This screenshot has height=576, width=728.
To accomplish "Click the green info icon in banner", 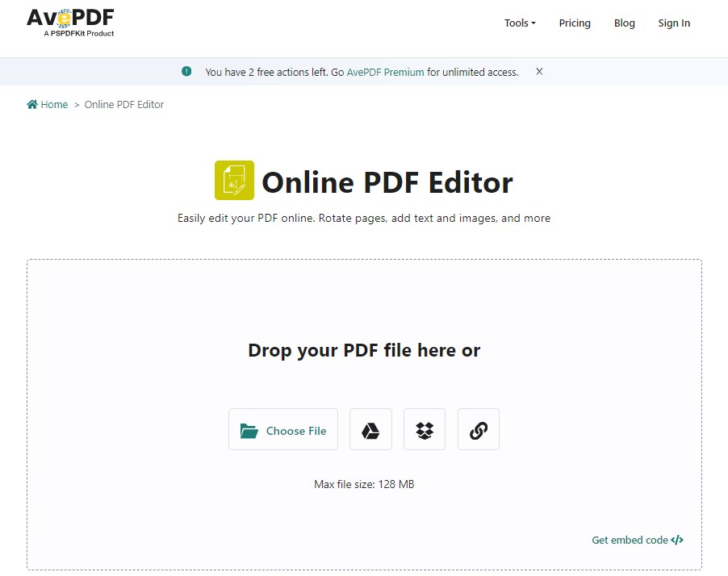I will [x=186, y=72].
